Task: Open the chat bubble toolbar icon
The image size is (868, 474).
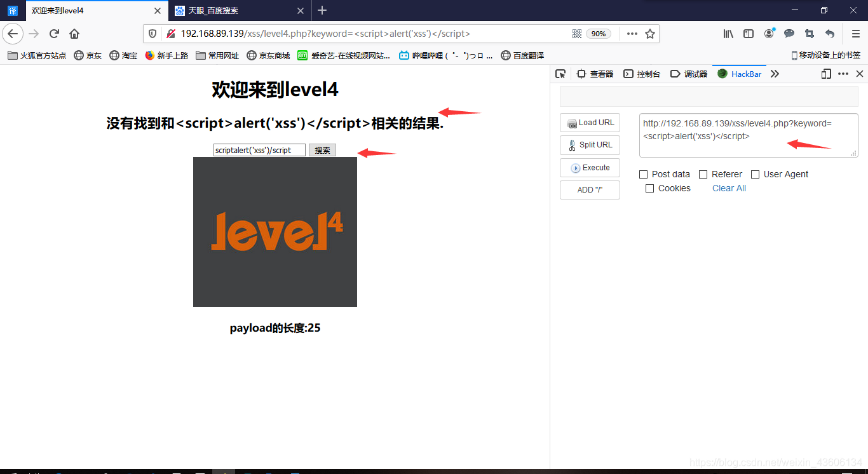Action: point(789,34)
